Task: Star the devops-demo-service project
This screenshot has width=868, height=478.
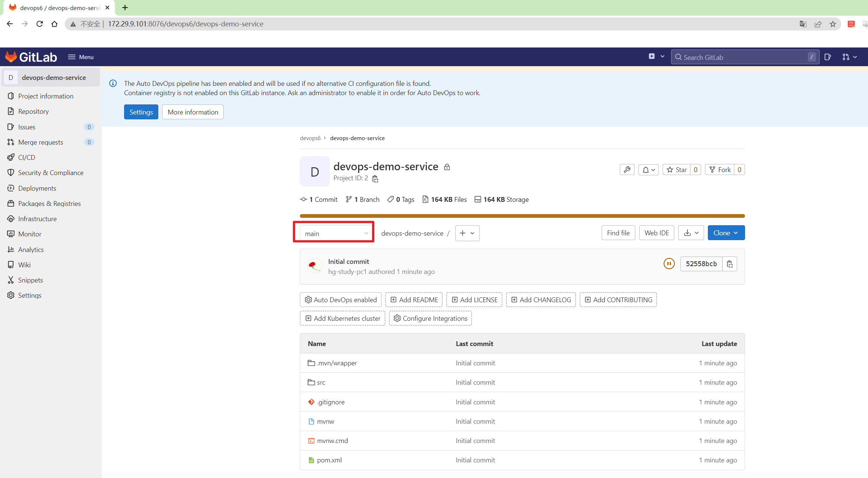Action: [x=677, y=169]
